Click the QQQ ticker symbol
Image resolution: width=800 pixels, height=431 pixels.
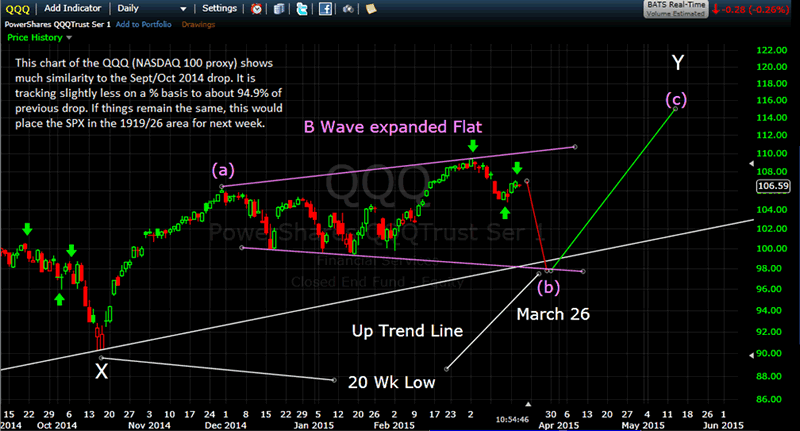pyautogui.click(x=17, y=9)
